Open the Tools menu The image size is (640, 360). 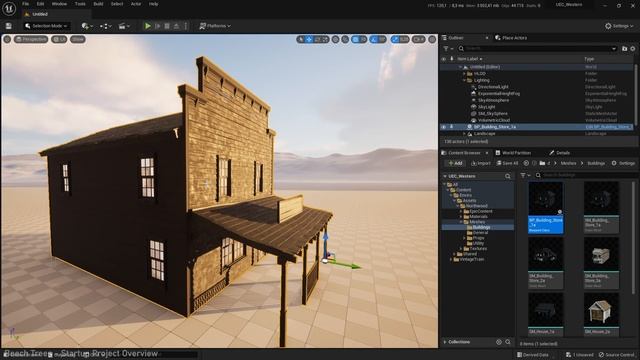[80, 4]
